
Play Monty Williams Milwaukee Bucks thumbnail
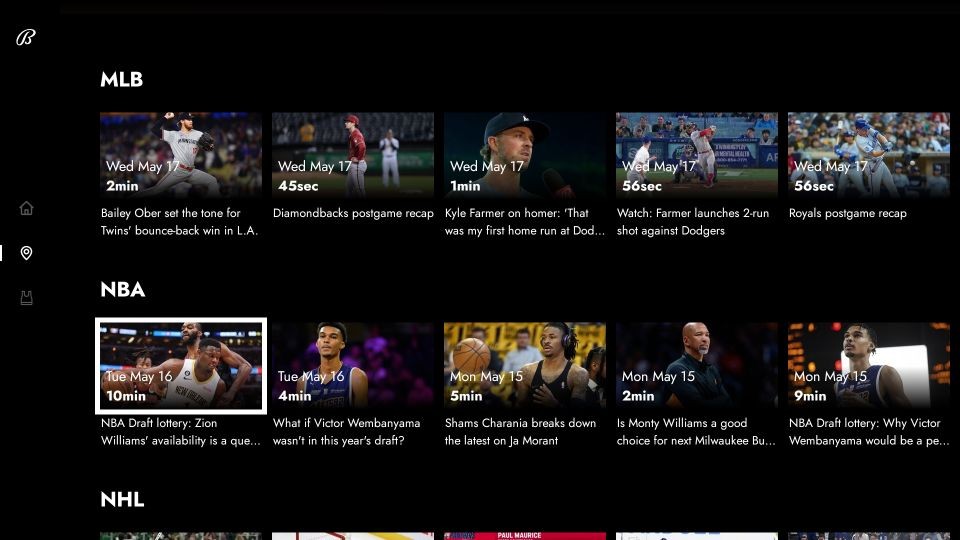(697, 365)
